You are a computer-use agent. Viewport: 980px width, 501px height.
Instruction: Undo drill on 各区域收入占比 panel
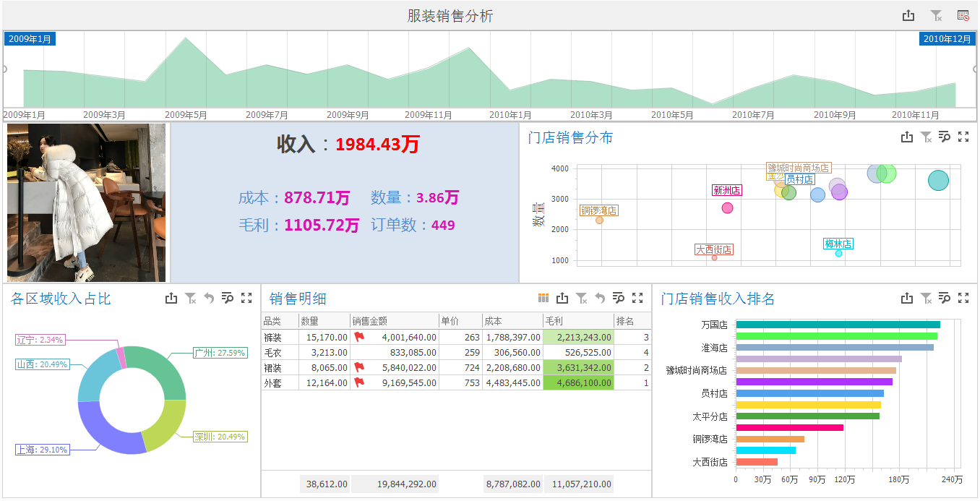(209, 298)
